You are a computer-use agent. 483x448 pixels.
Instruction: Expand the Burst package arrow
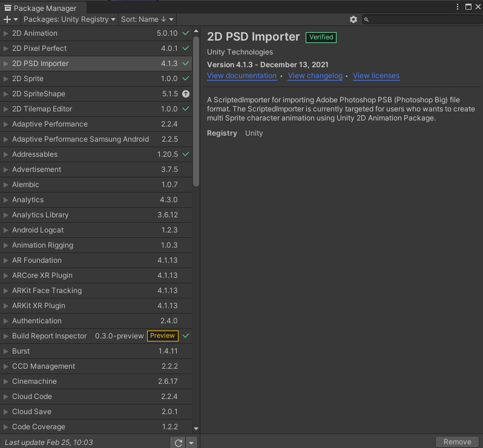click(5, 351)
